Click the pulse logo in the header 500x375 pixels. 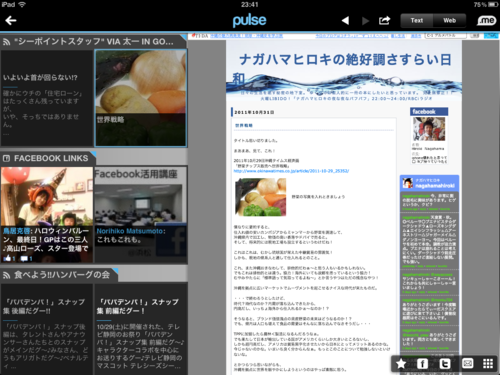(x=249, y=21)
